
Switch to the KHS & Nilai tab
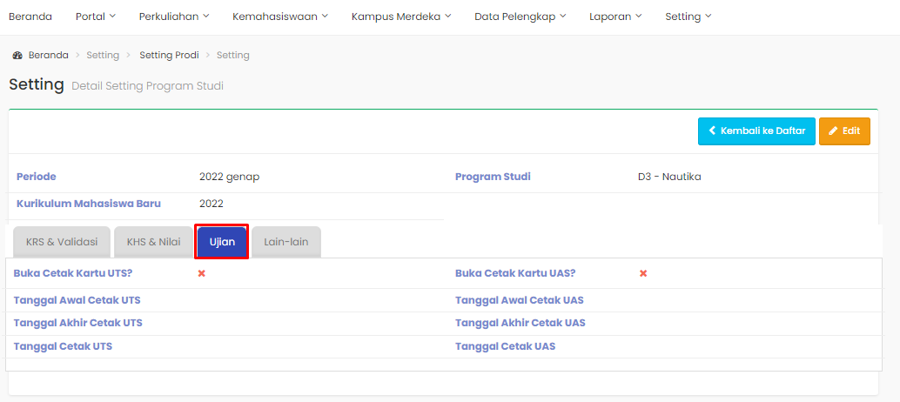[153, 242]
